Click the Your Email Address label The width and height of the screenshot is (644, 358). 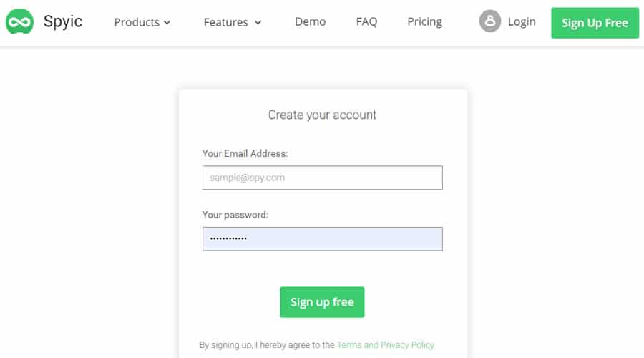(245, 153)
